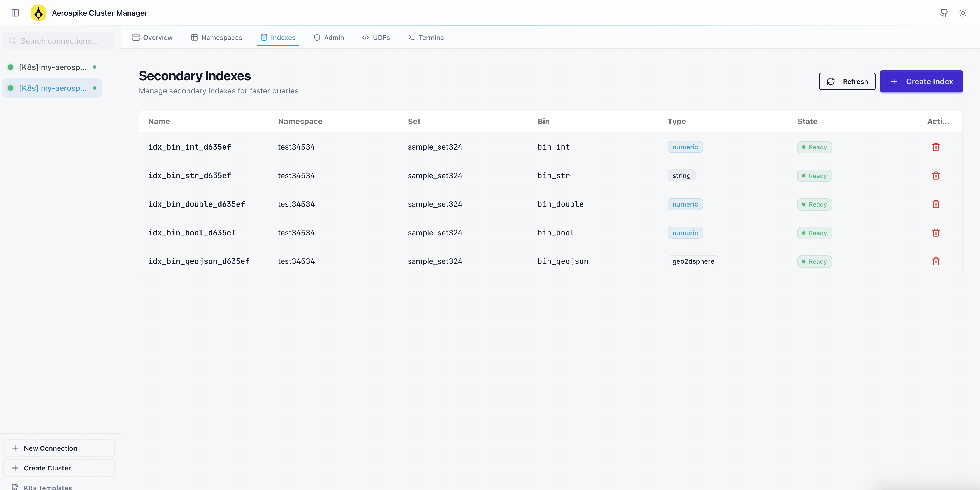
Task: Click the Create Index button
Action: 921,81
